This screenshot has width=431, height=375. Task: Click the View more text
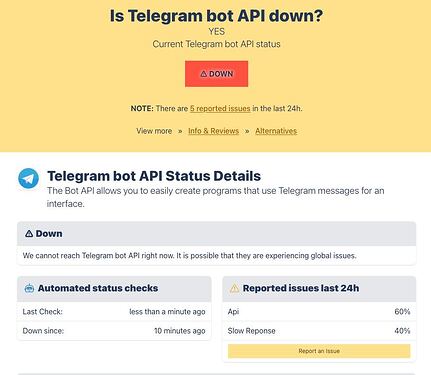tap(154, 131)
